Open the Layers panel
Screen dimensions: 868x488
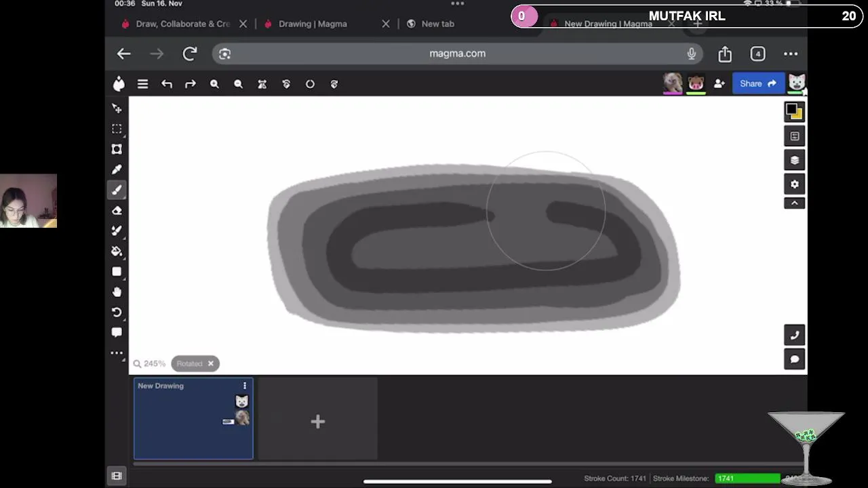tap(794, 160)
